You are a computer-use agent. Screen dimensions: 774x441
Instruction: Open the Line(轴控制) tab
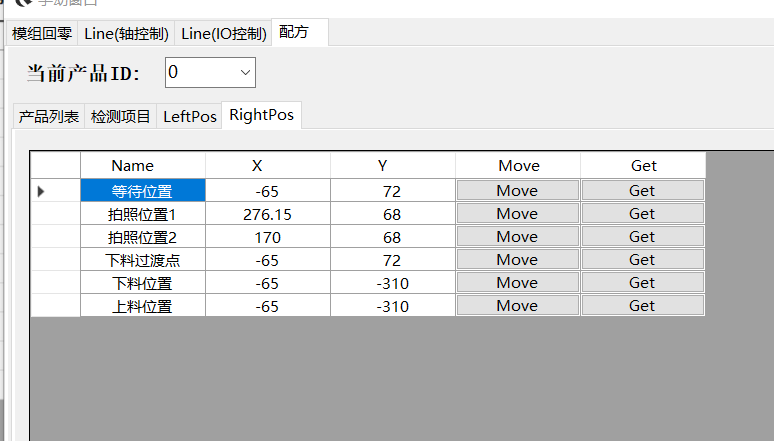[x=126, y=33]
